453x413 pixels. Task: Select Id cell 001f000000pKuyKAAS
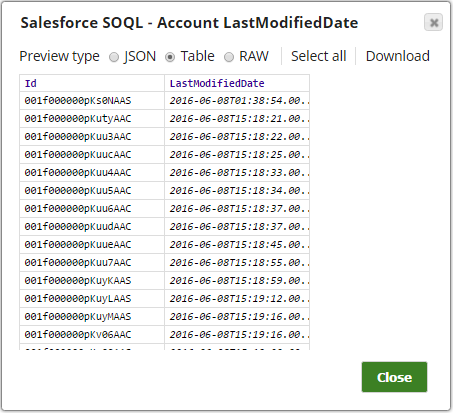point(92,281)
